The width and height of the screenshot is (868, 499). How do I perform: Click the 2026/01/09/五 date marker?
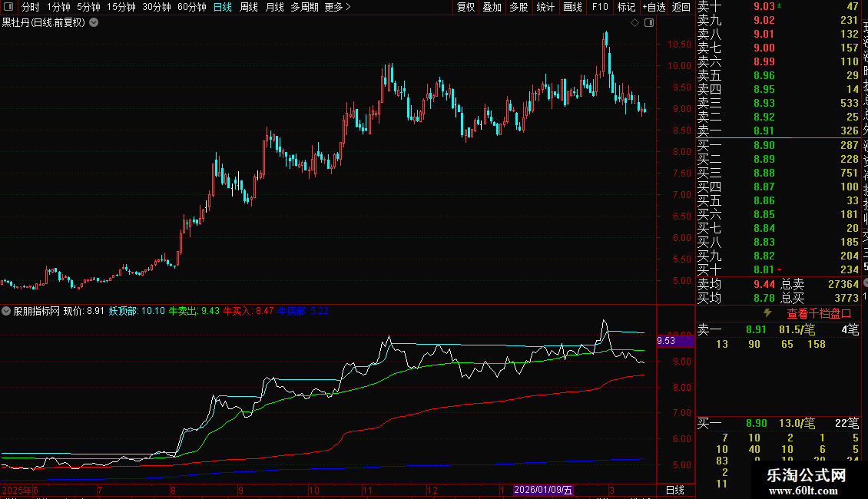coord(543,490)
